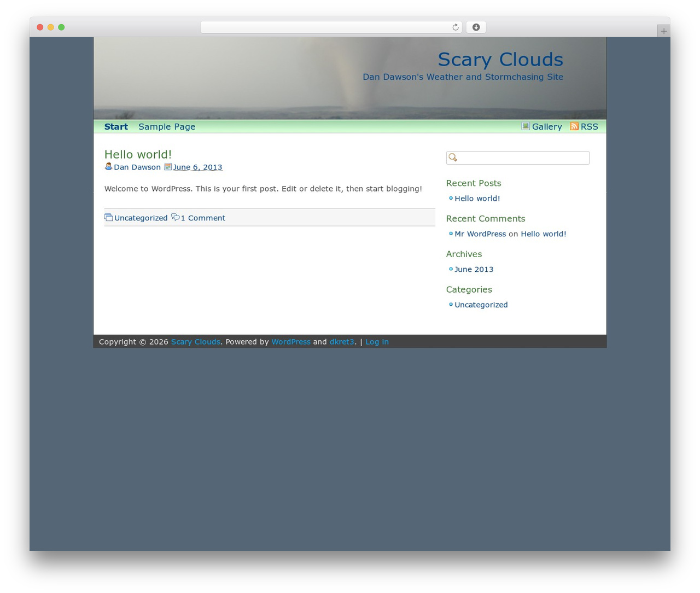Open the Gallery navigation link
Viewport: 700px width, 593px height.
pyautogui.click(x=547, y=126)
